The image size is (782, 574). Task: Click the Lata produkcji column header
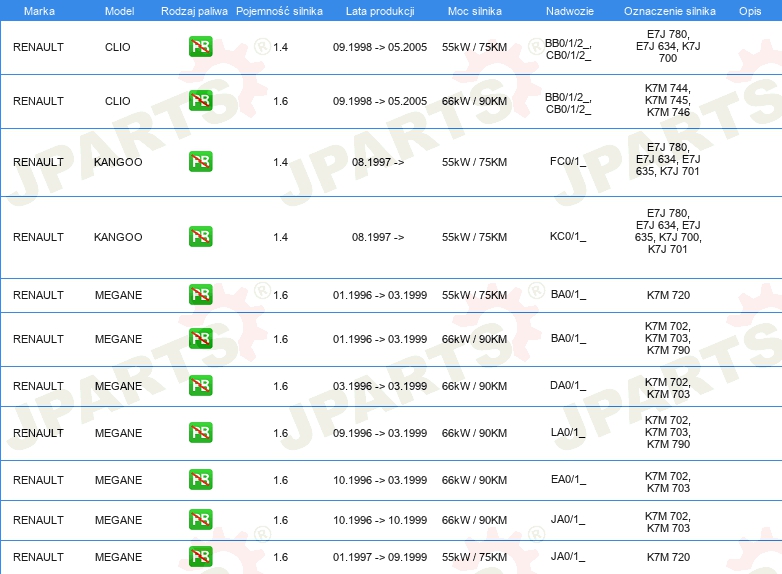point(380,11)
